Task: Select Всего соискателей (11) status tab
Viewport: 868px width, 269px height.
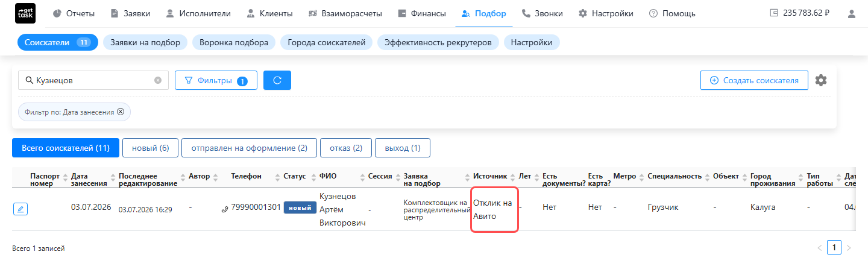Action: [x=66, y=148]
